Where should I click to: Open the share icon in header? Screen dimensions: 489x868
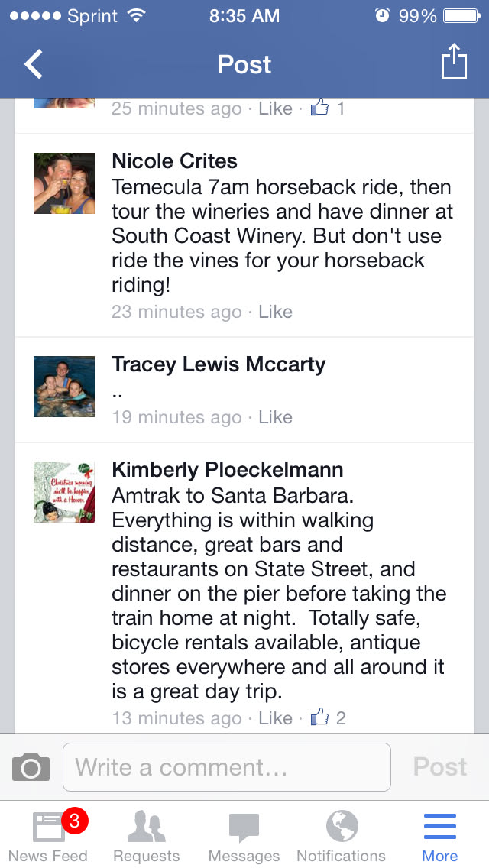point(454,62)
